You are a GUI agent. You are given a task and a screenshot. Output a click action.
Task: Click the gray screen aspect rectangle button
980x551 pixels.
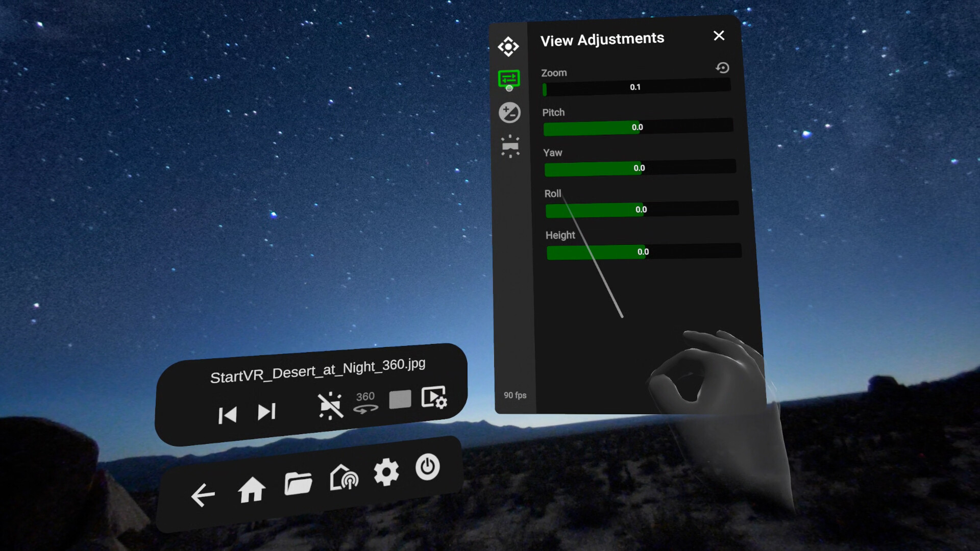(x=400, y=399)
